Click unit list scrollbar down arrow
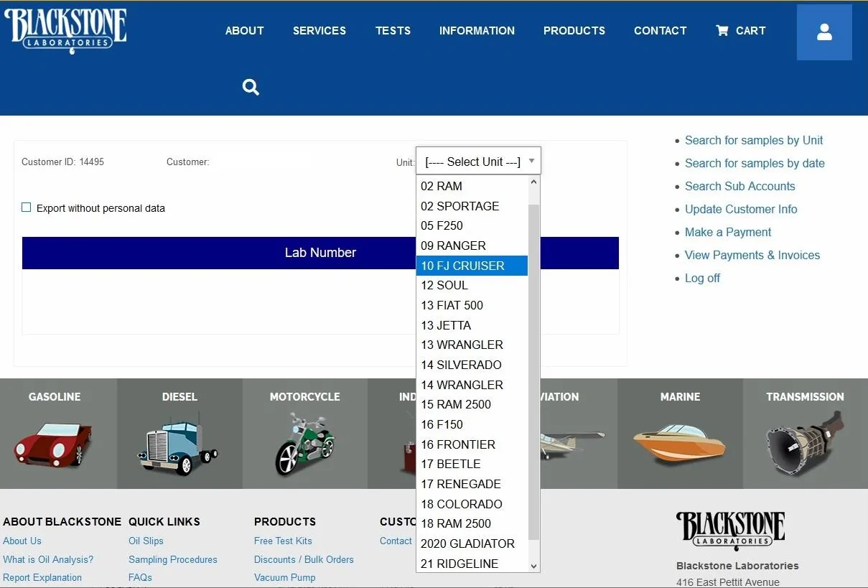Image resolution: width=868 pixels, height=588 pixels. click(533, 566)
